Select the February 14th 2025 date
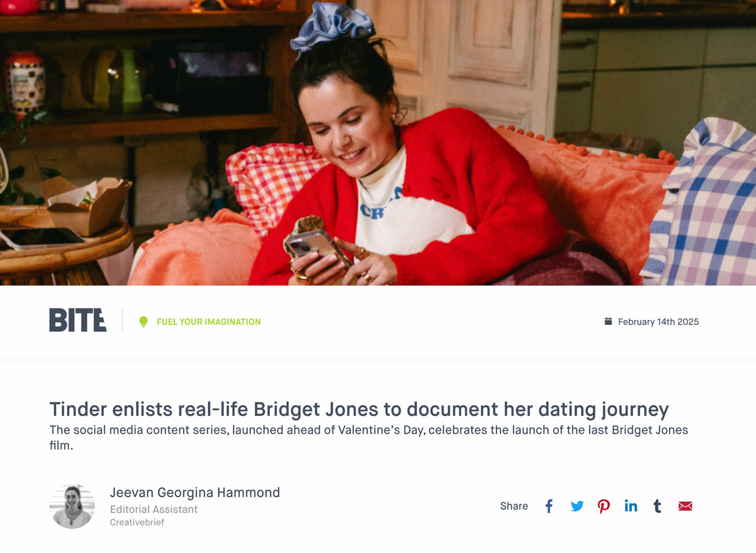Image resolution: width=756 pixels, height=553 pixels. [658, 322]
